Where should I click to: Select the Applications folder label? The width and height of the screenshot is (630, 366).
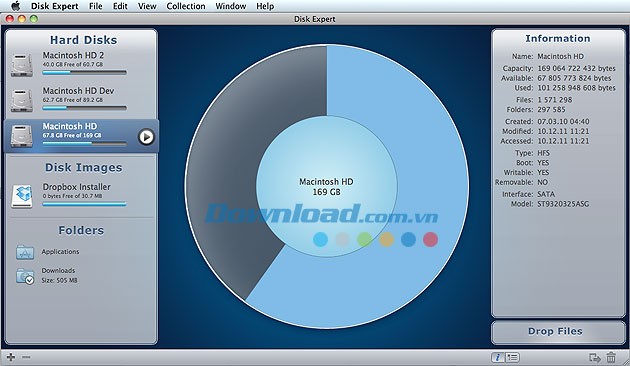[x=60, y=251]
